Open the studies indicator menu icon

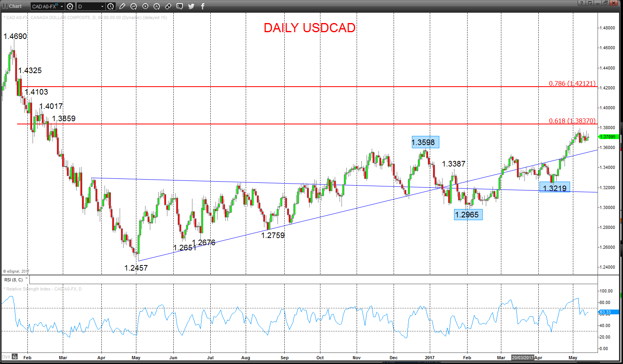134,6
